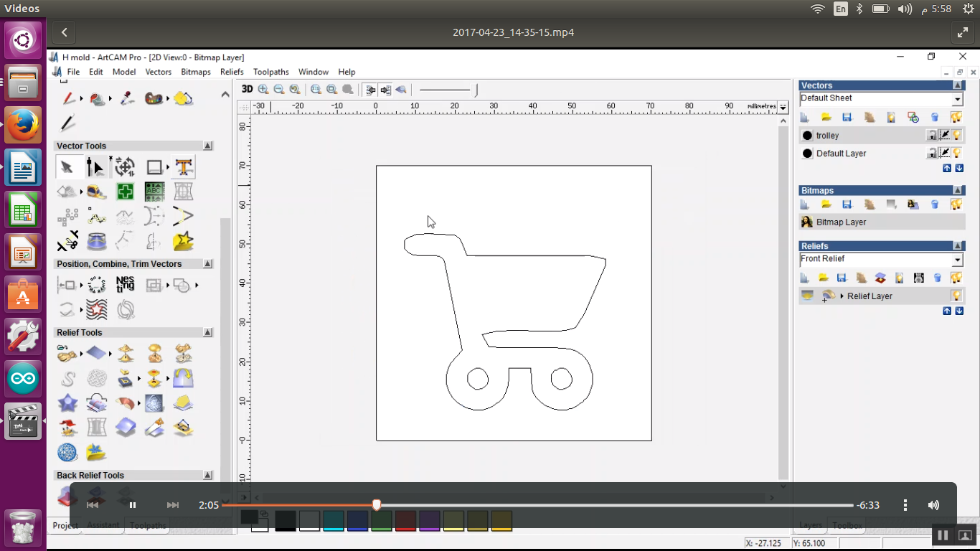Toggle visibility of the Relief Layer

click(956, 296)
